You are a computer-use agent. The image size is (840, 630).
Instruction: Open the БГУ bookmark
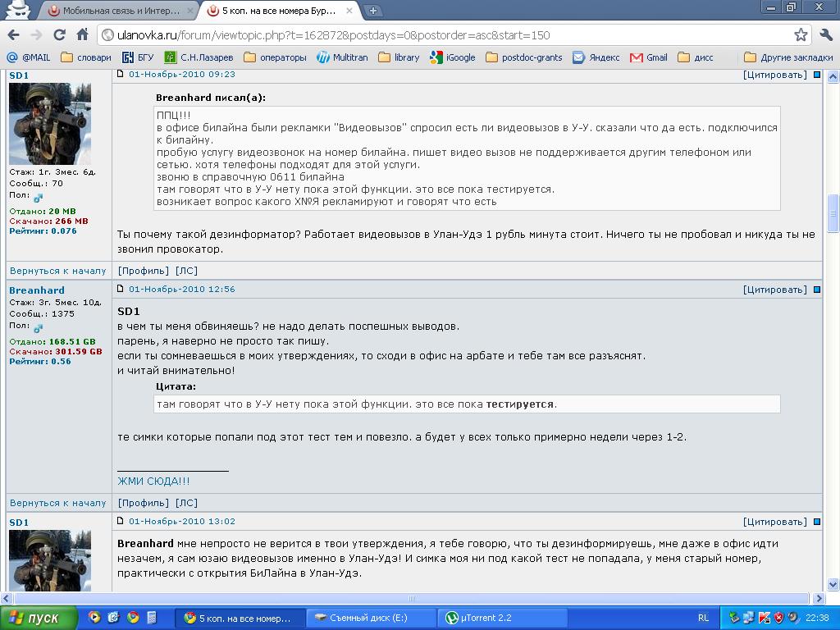point(138,57)
